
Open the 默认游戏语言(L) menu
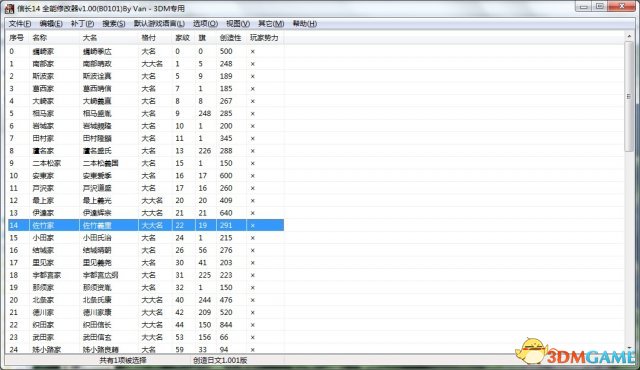(159, 24)
